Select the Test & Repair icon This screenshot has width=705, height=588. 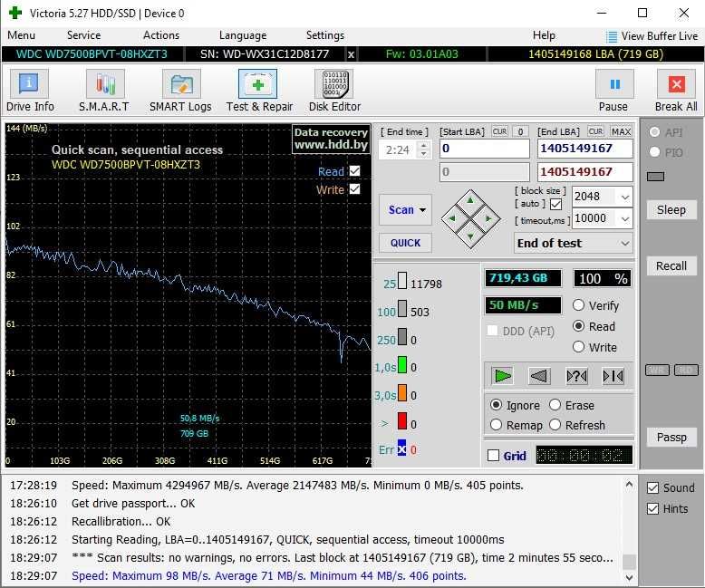tap(257, 83)
